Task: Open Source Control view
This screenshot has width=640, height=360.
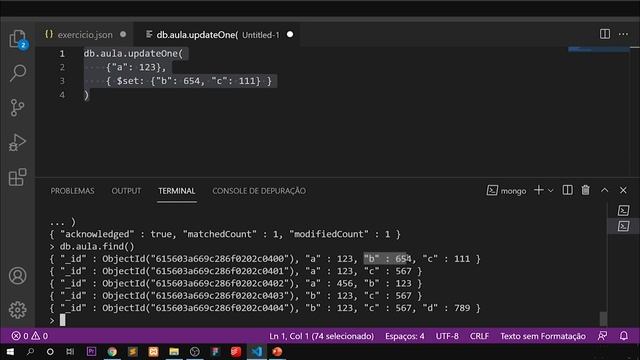Action: click(18, 108)
